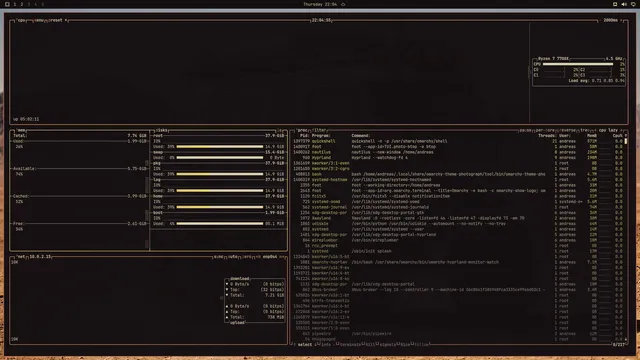640x360 pixels.
Task: Click the update indicator icon beside the clock
Action: pyautogui.click(x=343, y=4)
